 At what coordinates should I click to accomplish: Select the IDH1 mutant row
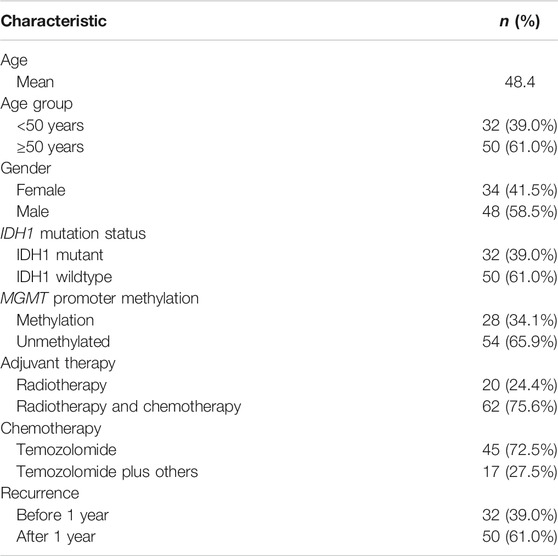tap(279, 255)
